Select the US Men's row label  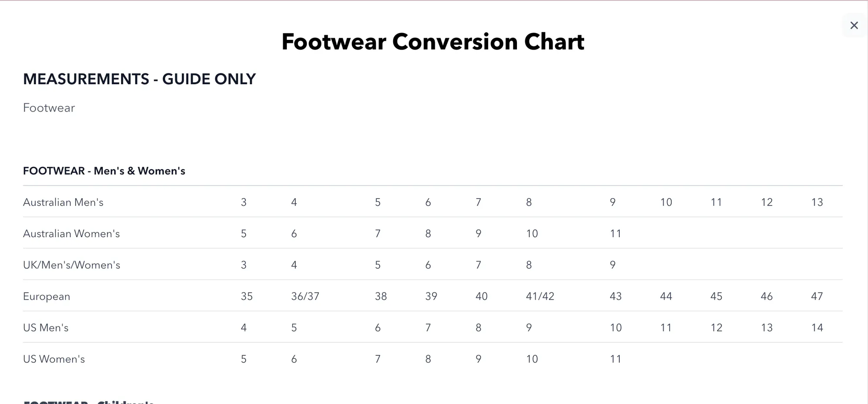point(46,328)
